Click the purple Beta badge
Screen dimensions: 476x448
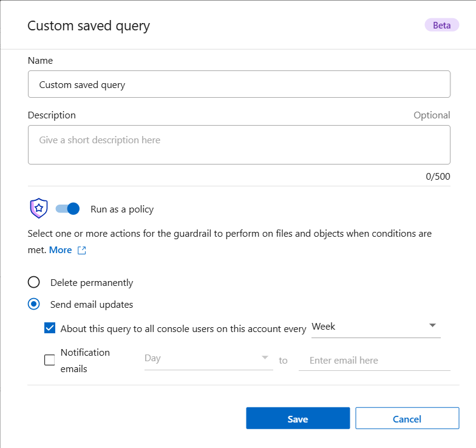tap(441, 25)
